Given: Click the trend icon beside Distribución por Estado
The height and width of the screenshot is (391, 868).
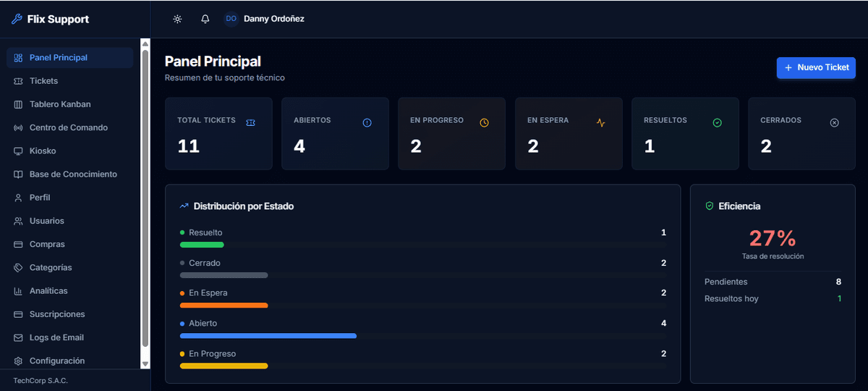Looking at the screenshot, I should (x=184, y=206).
